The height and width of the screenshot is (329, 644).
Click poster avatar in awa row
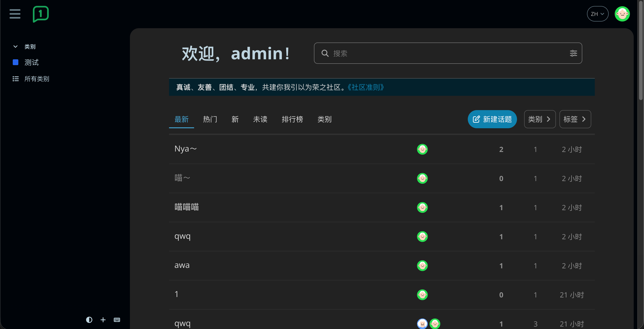(422, 265)
